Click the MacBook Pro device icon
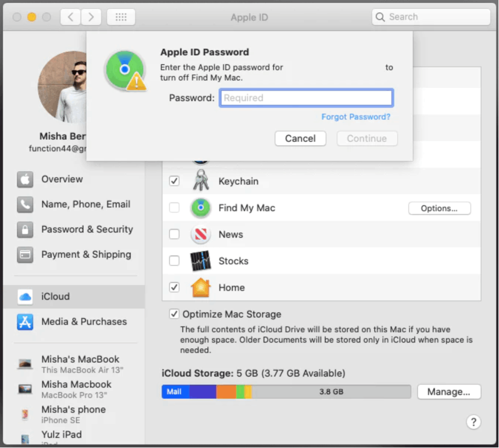Image resolution: width=499 pixels, height=448 pixels. 25,389
